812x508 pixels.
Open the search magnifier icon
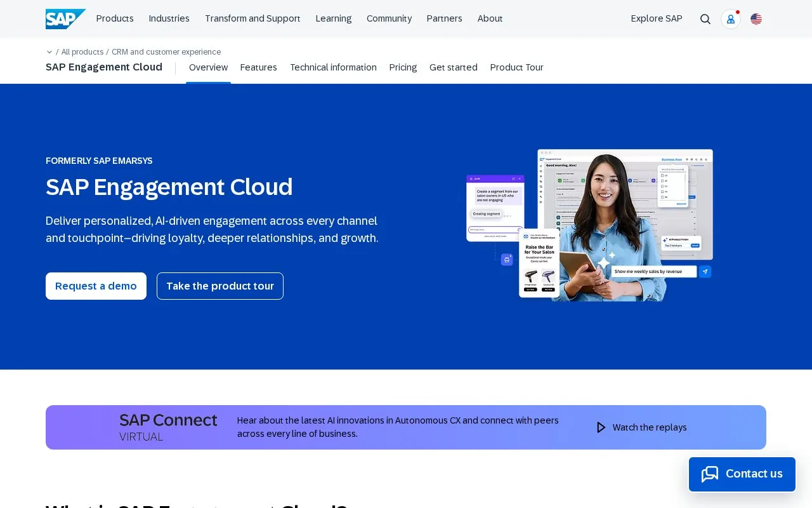(705, 19)
